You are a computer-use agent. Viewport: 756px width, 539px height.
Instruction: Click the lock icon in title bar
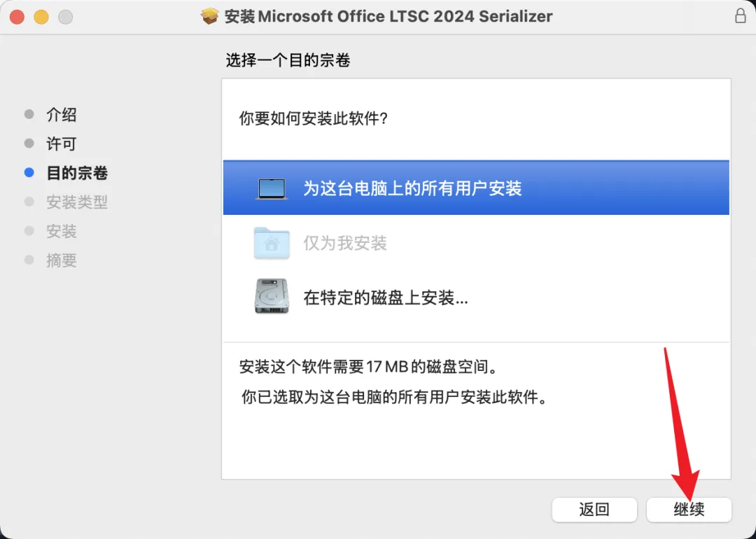point(741,15)
